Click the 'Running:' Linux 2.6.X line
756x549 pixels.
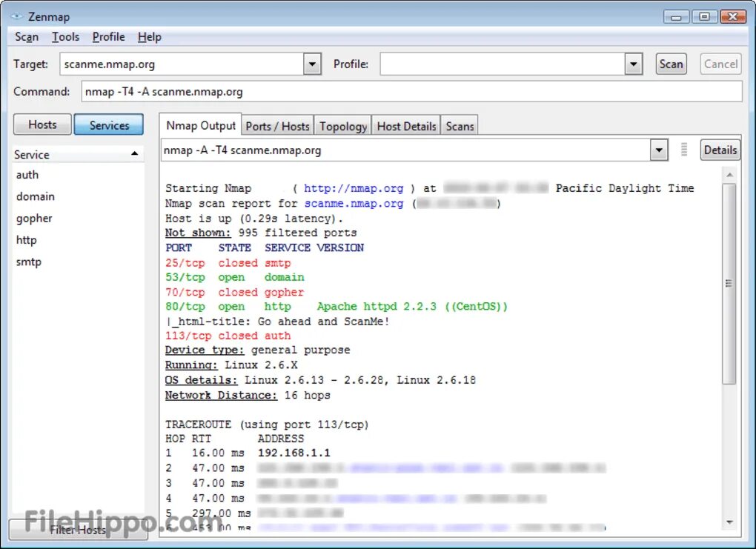click(x=231, y=365)
